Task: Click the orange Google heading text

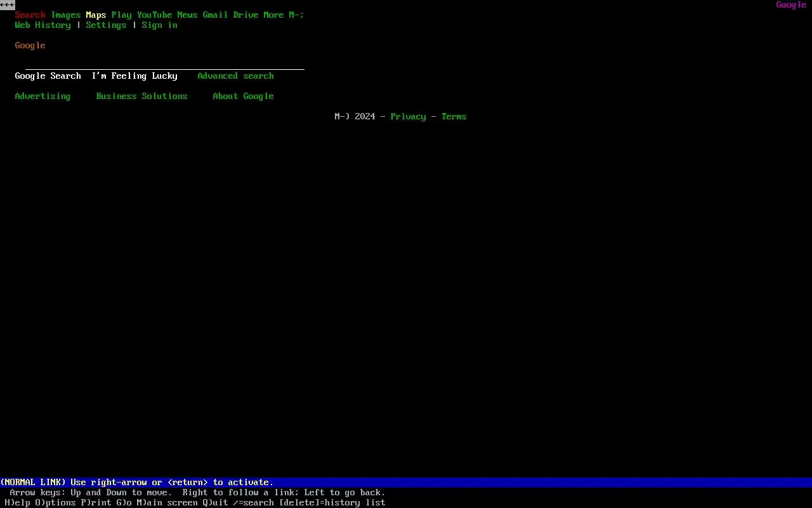Action: coord(30,46)
